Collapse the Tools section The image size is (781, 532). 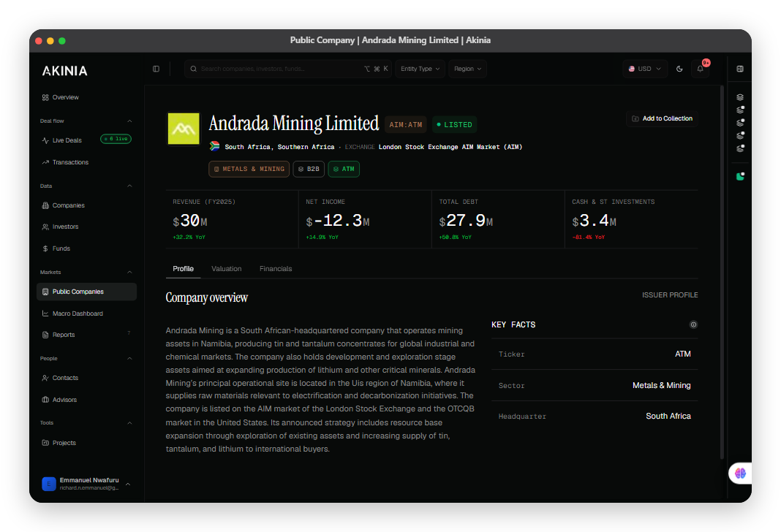pyautogui.click(x=129, y=423)
